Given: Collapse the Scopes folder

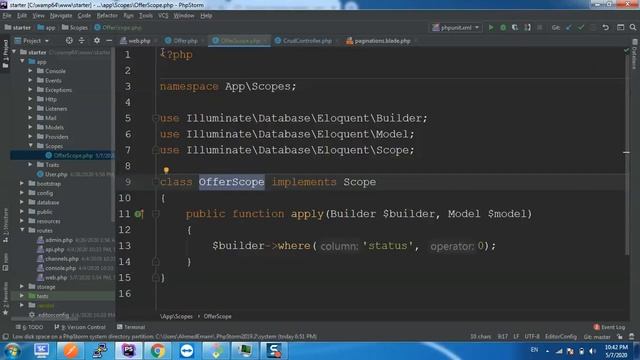Looking at the screenshot, I should (31, 146).
